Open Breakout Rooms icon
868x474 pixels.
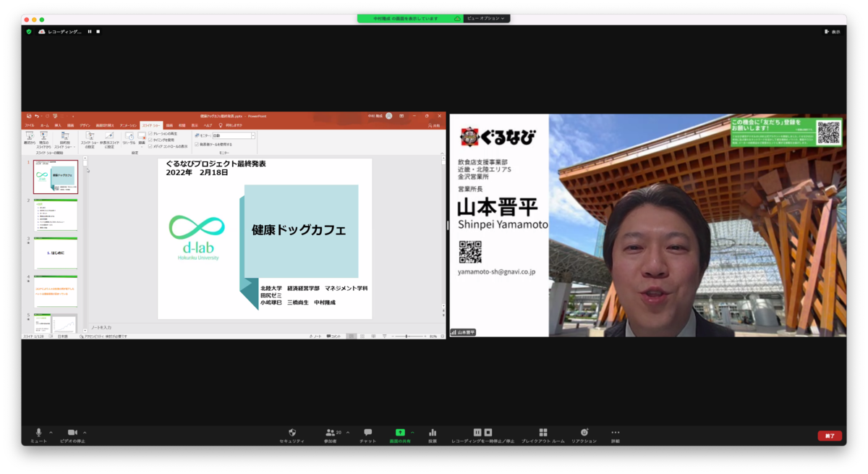click(543, 433)
